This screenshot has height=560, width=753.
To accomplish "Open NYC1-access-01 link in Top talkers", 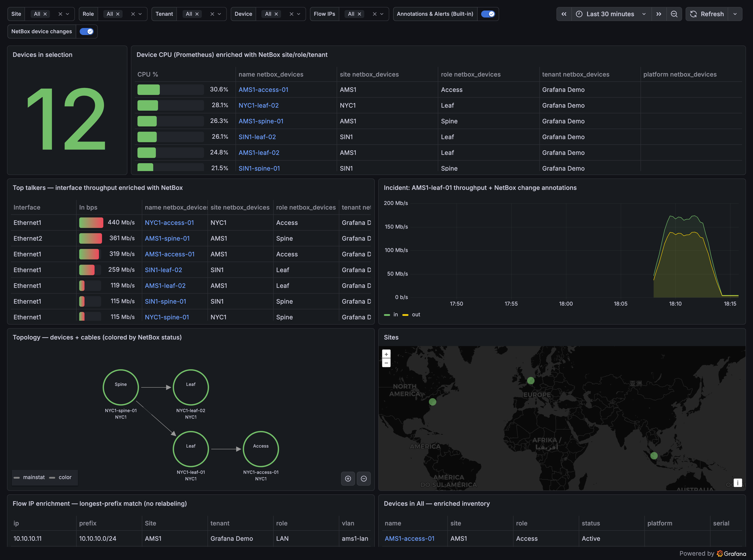I will [x=169, y=223].
